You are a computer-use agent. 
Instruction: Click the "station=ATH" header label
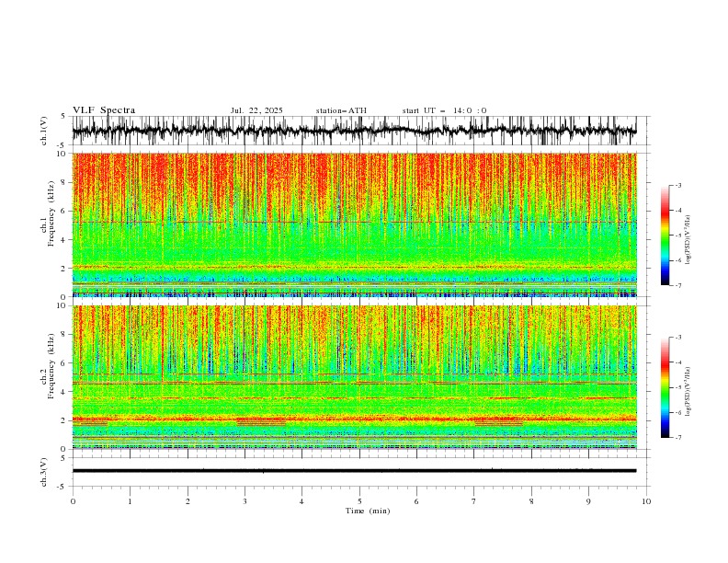click(x=341, y=110)
